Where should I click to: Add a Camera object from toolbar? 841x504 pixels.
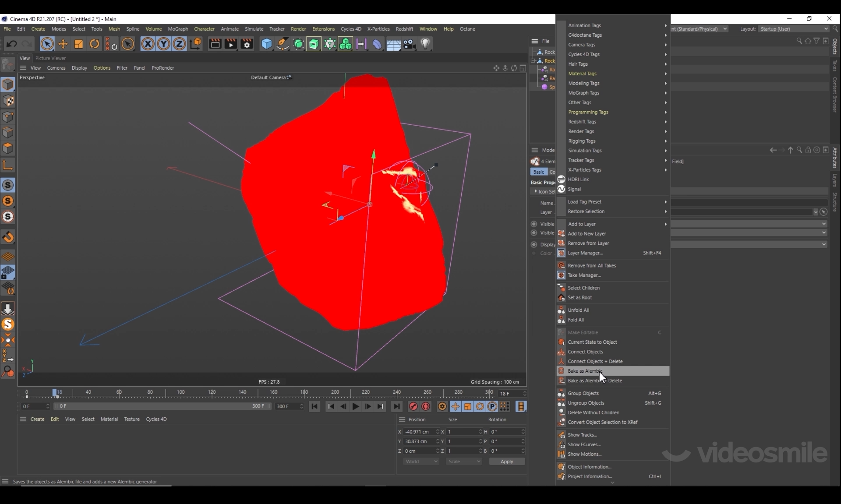click(409, 44)
